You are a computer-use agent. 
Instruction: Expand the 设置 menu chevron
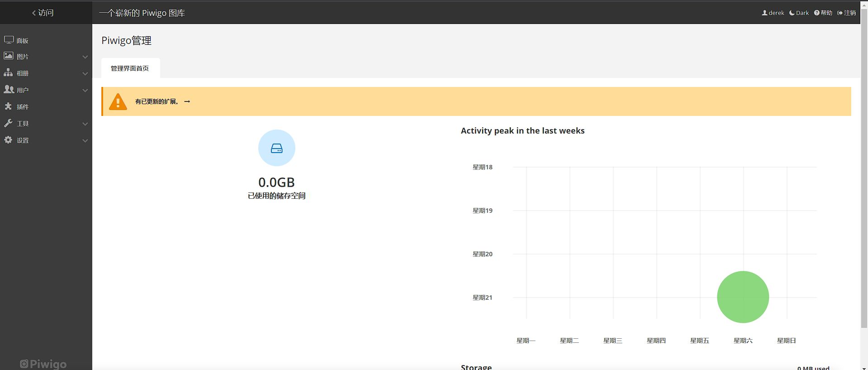[85, 141]
